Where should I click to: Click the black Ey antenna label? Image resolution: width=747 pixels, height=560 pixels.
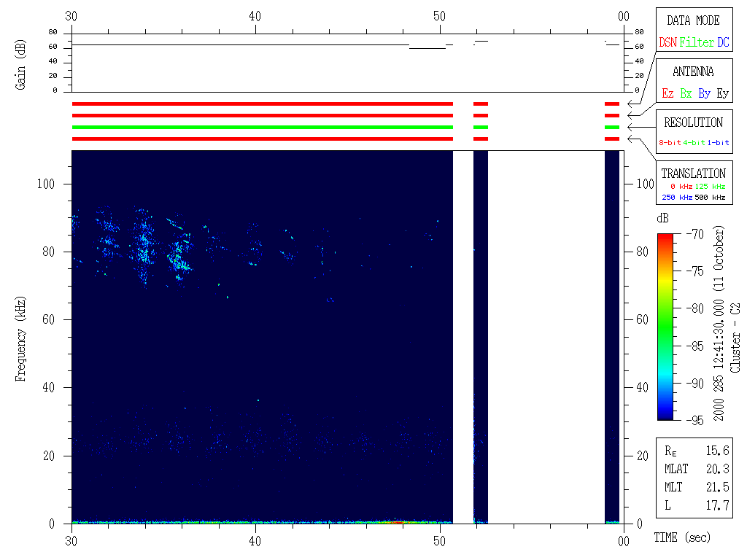(722, 94)
